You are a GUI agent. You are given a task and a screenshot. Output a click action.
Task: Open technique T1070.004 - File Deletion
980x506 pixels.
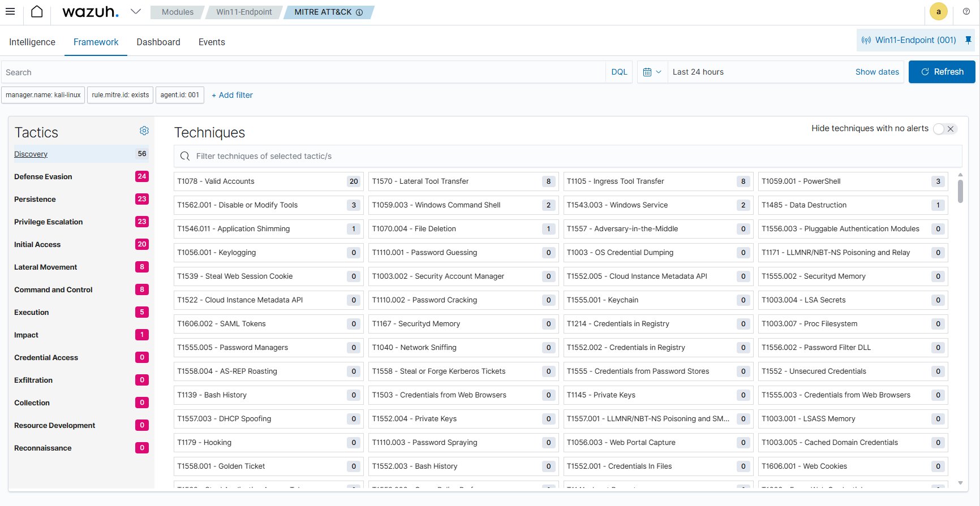[x=463, y=229]
